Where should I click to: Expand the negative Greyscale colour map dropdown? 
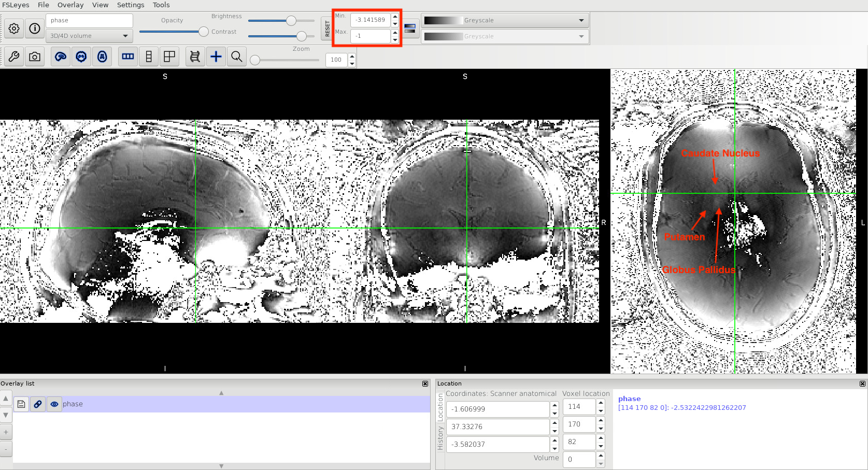pyautogui.click(x=505, y=36)
